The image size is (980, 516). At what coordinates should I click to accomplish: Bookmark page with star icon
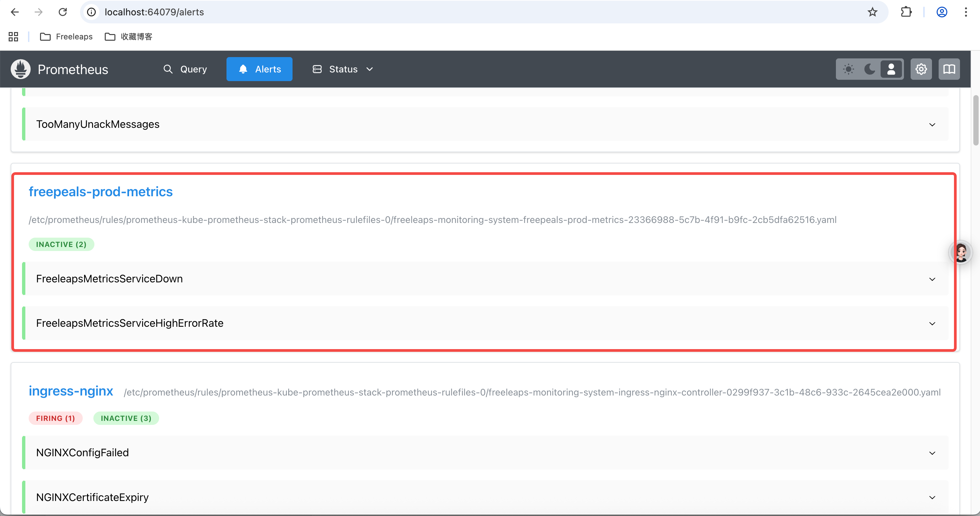click(872, 12)
